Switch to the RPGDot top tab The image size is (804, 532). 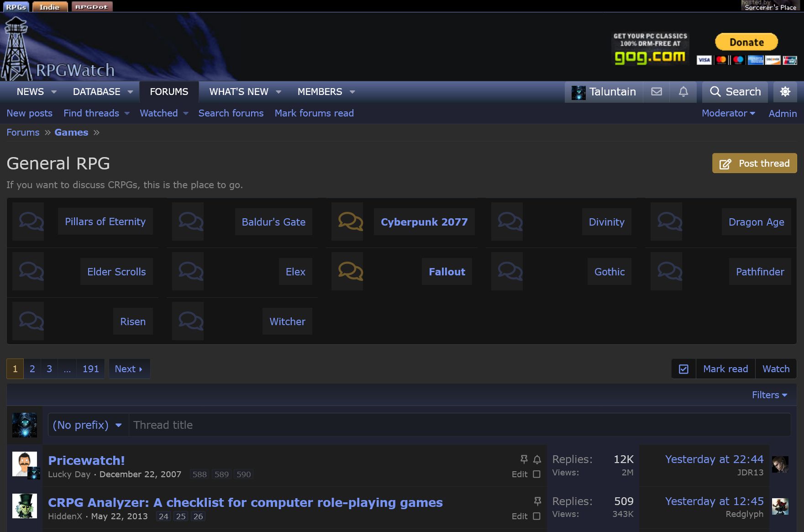point(92,6)
